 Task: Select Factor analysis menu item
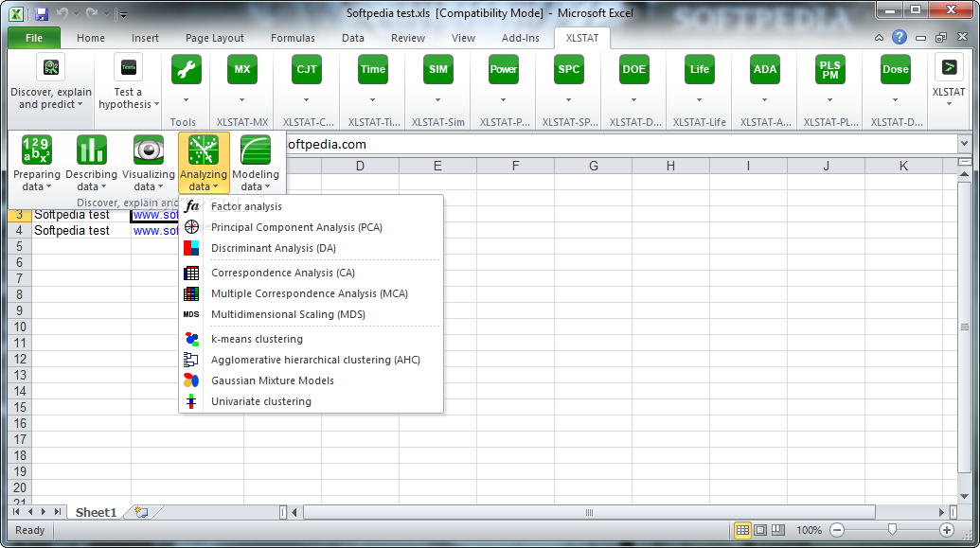click(312, 206)
